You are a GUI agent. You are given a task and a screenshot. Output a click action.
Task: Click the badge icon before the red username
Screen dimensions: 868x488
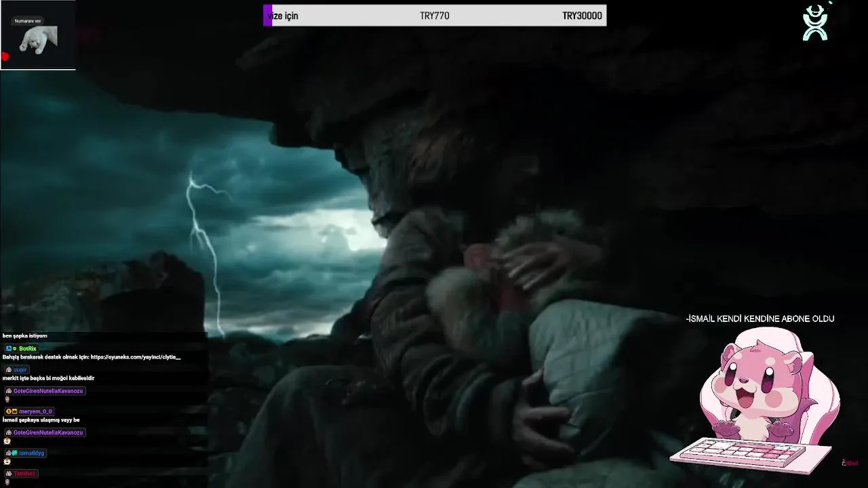click(9, 474)
